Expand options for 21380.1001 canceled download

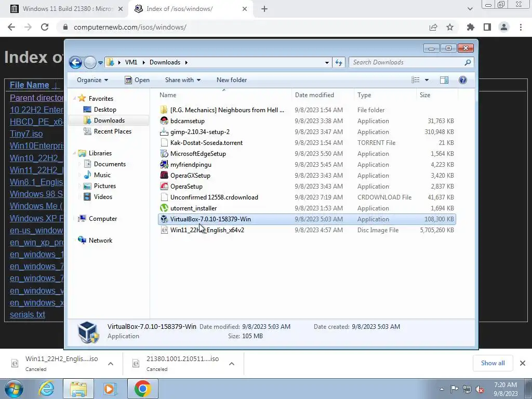[232, 364]
